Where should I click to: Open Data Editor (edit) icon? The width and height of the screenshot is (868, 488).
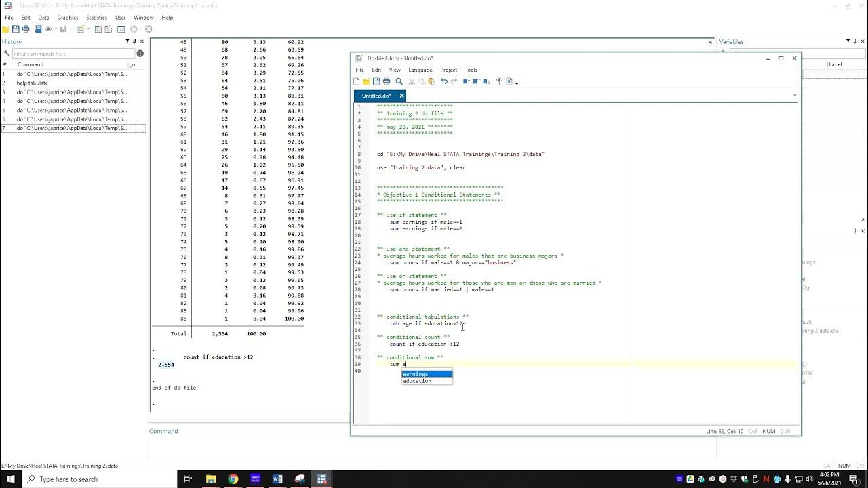pos(98,29)
